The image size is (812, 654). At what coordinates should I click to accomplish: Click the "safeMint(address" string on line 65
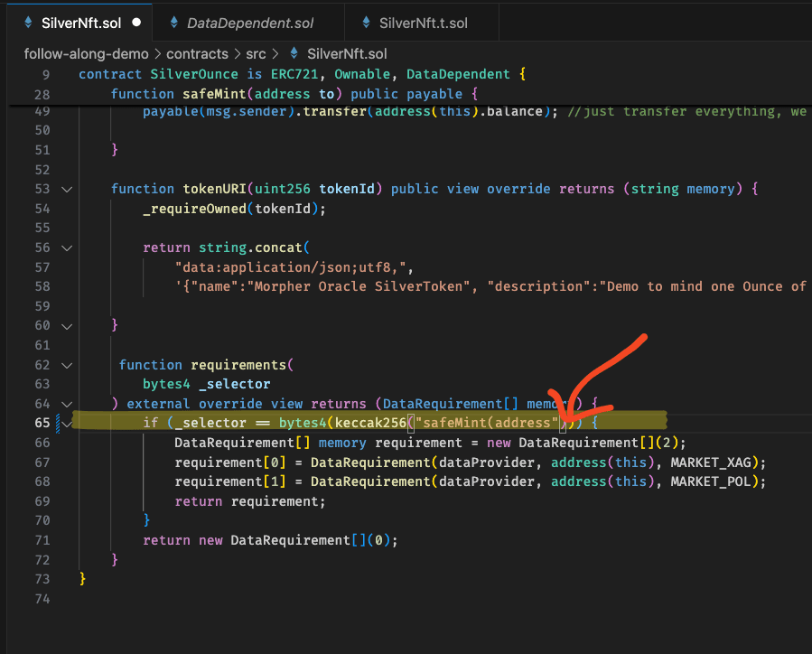point(487,423)
